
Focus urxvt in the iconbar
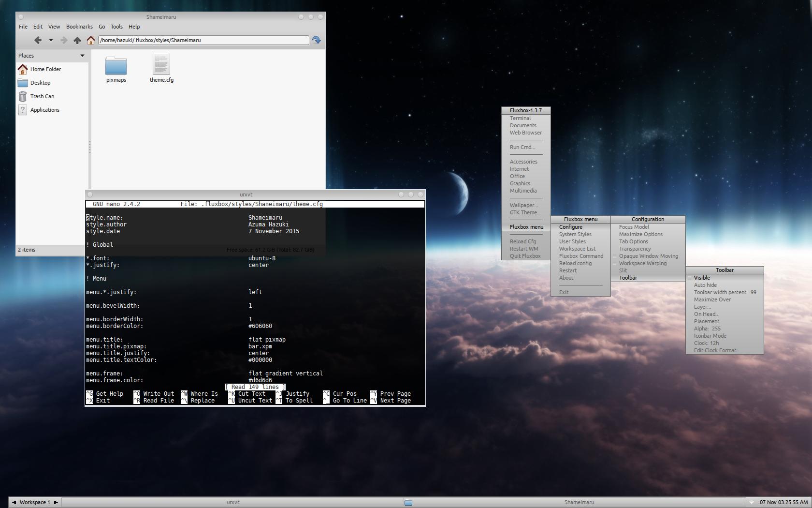pos(233,502)
